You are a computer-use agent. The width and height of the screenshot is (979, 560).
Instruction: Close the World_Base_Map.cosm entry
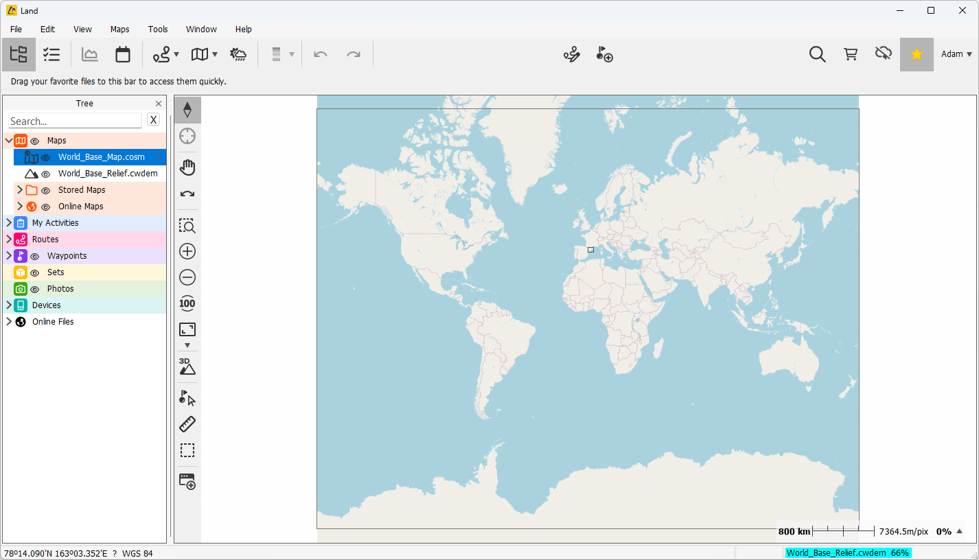pos(159,156)
